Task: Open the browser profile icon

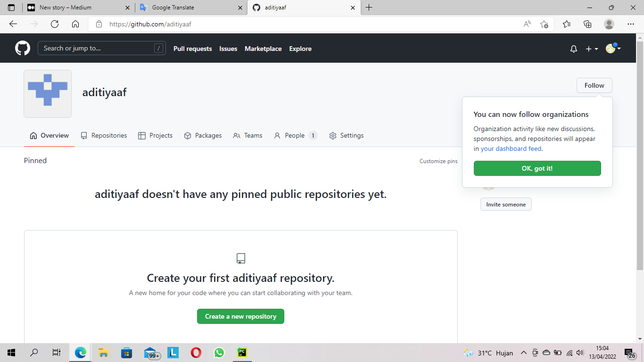Action: click(x=609, y=24)
